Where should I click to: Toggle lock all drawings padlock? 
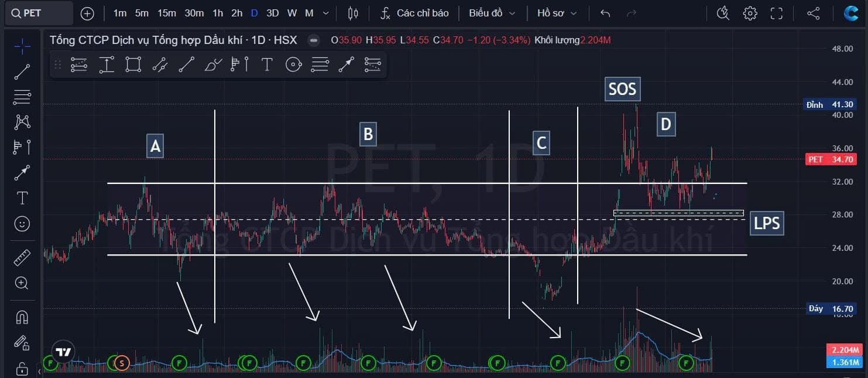[x=22, y=369]
